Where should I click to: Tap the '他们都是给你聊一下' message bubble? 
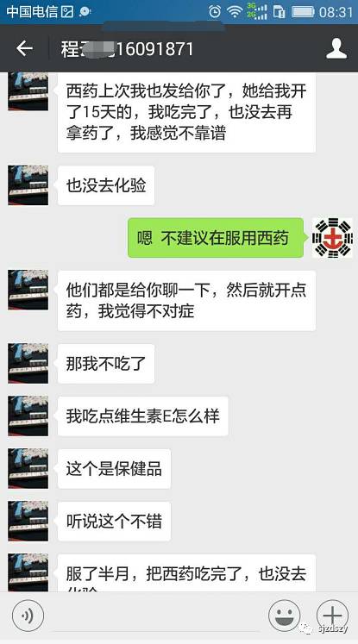click(x=186, y=301)
